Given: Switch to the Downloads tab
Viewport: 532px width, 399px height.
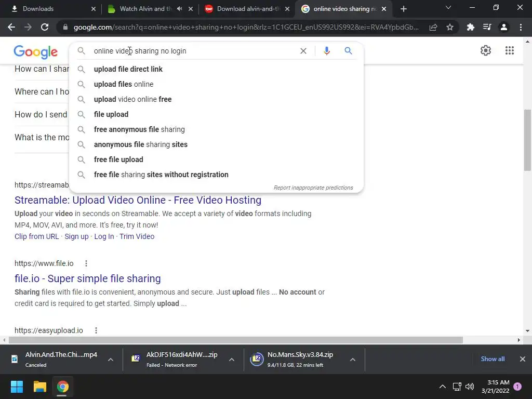Looking at the screenshot, I should 50,9.
